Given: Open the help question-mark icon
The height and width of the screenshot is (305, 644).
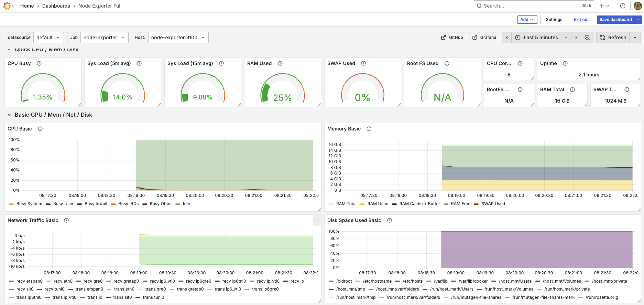Looking at the screenshot, I should [x=622, y=6].
